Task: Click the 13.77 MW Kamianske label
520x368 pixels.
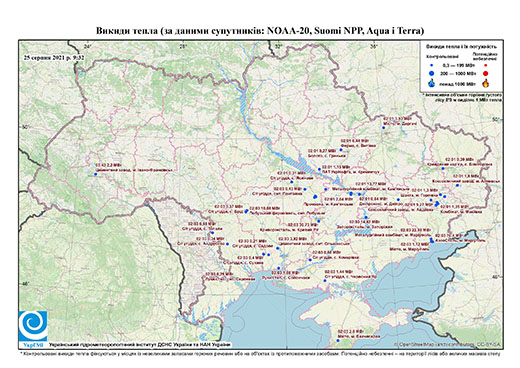Action: (371, 184)
